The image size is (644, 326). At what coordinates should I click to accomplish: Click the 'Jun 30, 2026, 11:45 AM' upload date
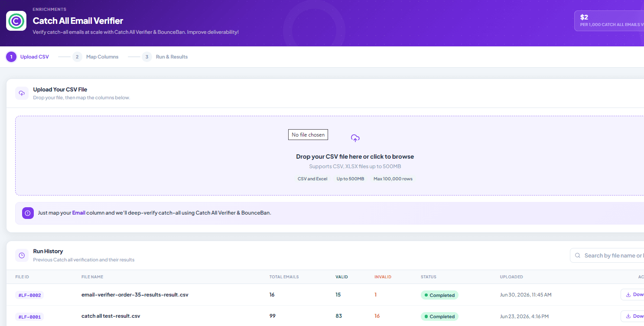tap(526, 295)
